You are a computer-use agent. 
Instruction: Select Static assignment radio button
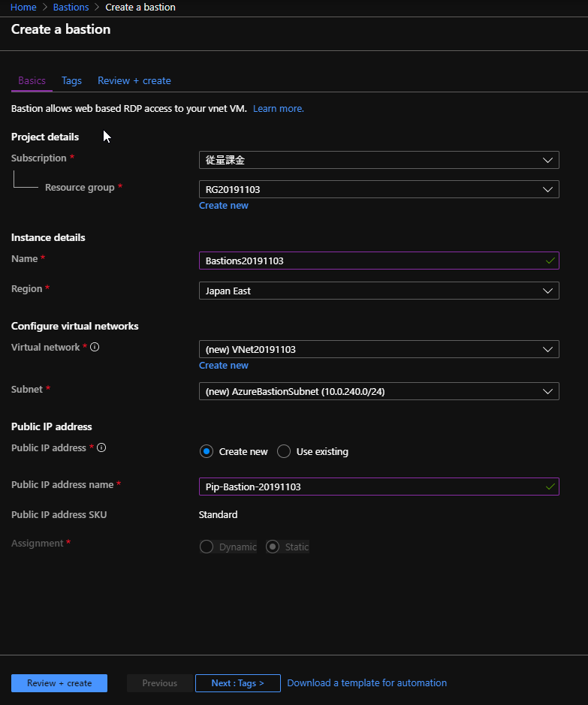pos(273,547)
